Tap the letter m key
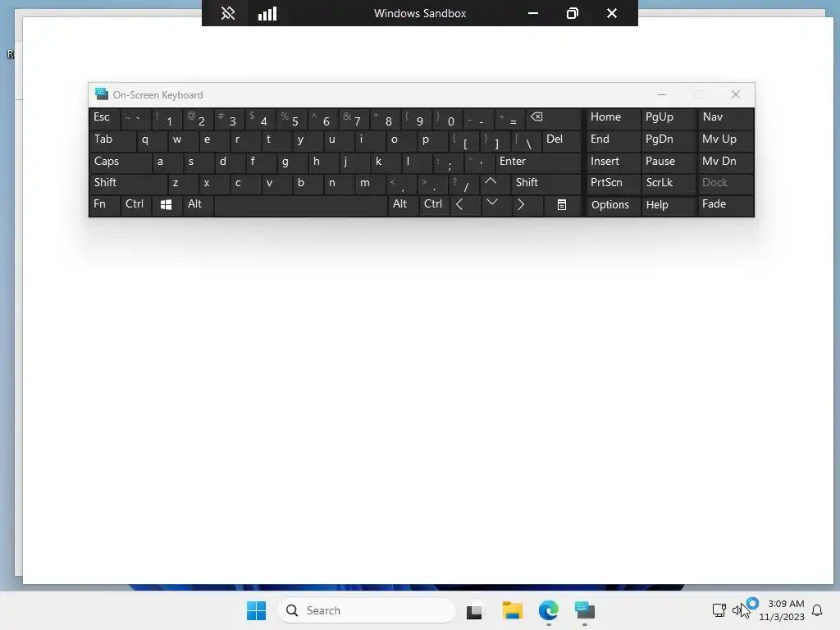Viewport: 840px width, 630px height. (370, 183)
